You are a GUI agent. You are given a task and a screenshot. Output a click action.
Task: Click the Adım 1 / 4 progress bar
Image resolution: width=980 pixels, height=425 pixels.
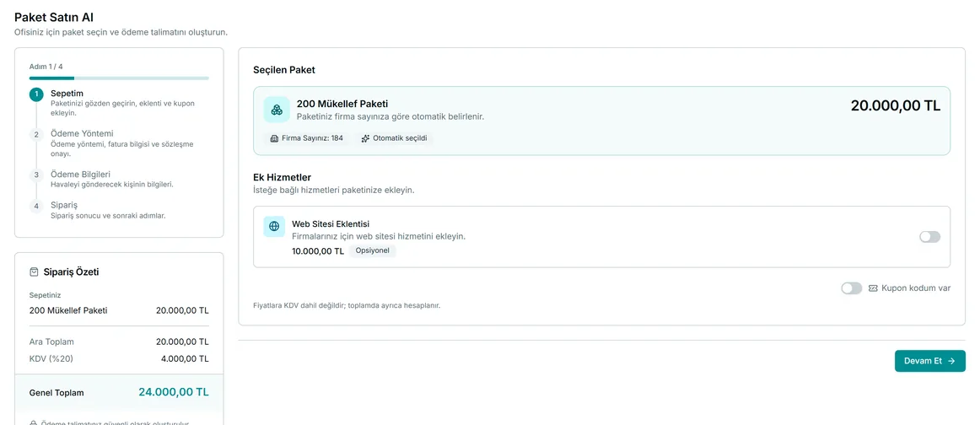click(x=119, y=78)
